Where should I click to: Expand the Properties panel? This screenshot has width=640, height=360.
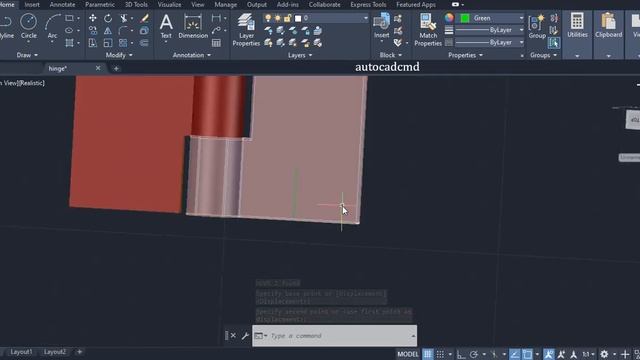pos(465,55)
